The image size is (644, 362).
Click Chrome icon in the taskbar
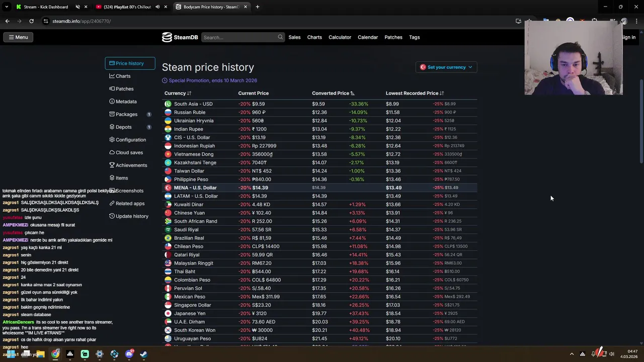coord(55,354)
